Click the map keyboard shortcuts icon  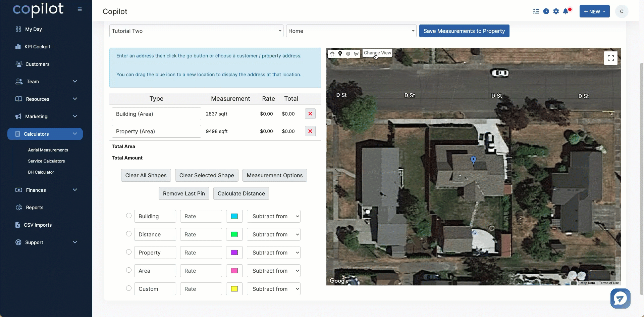(x=574, y=283)
